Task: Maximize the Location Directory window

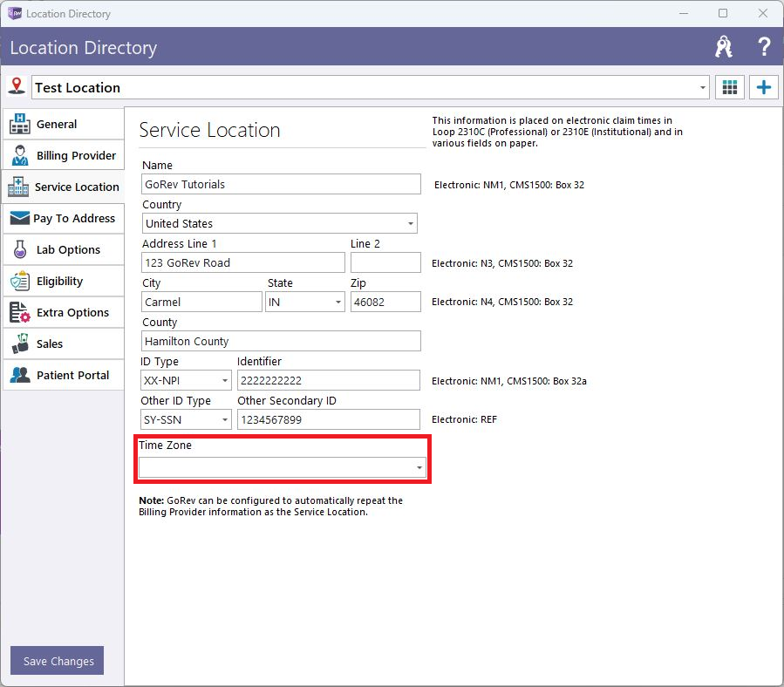Action: [x=723, y=13]
